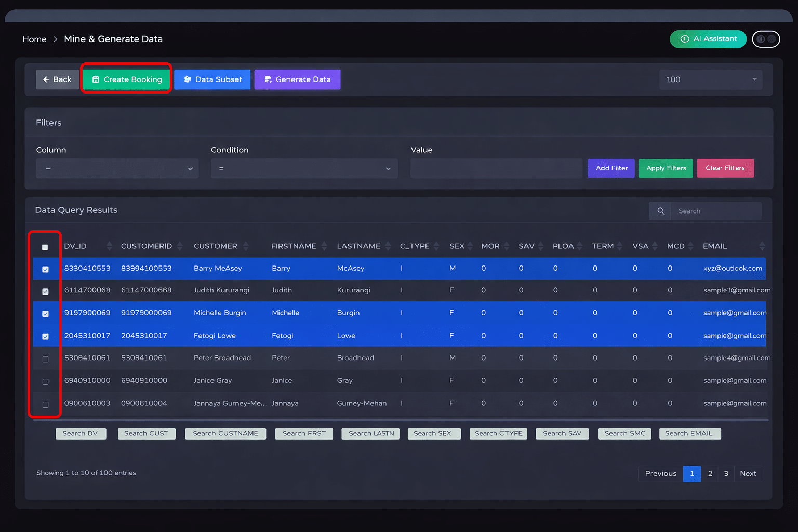Open the Condition dropdown in Filters

click(304, 168)
